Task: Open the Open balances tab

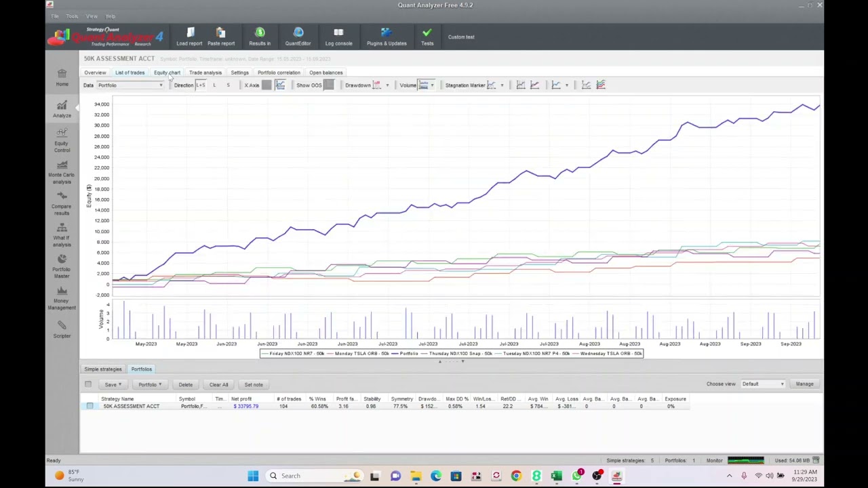Action: 326,73
